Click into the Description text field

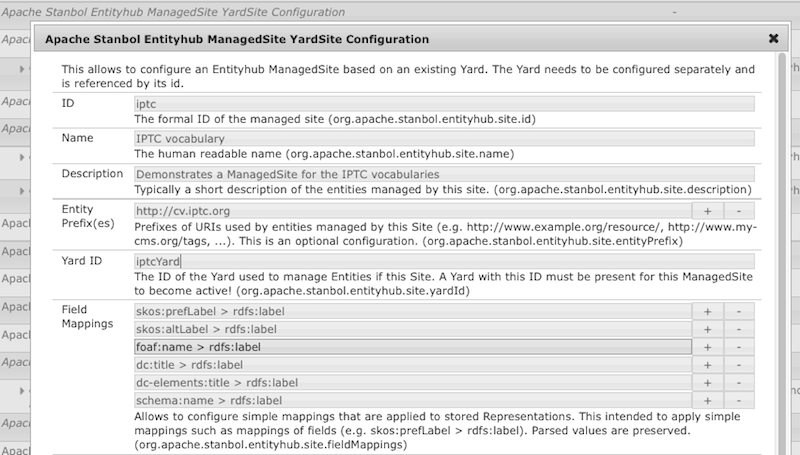pos(444,174)
